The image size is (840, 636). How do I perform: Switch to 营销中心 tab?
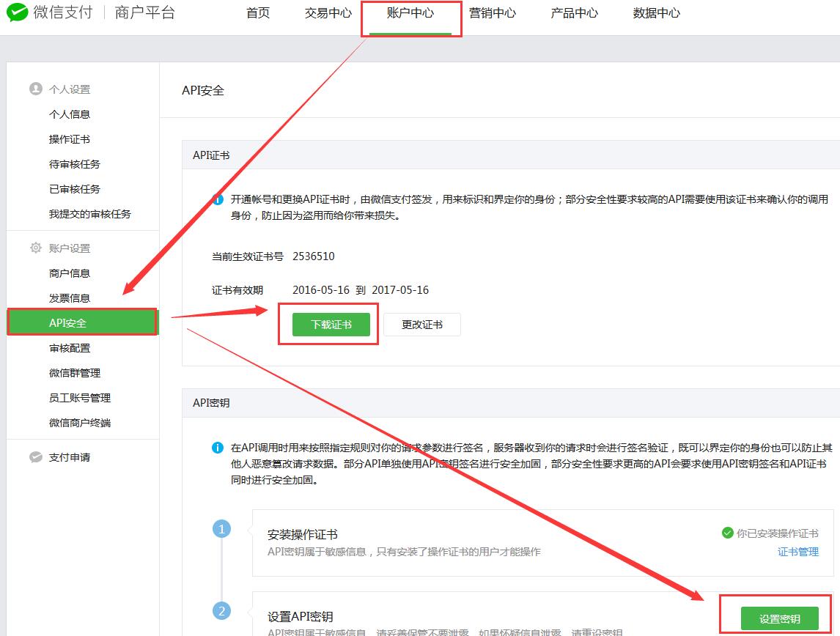click(x=493, y=13)
